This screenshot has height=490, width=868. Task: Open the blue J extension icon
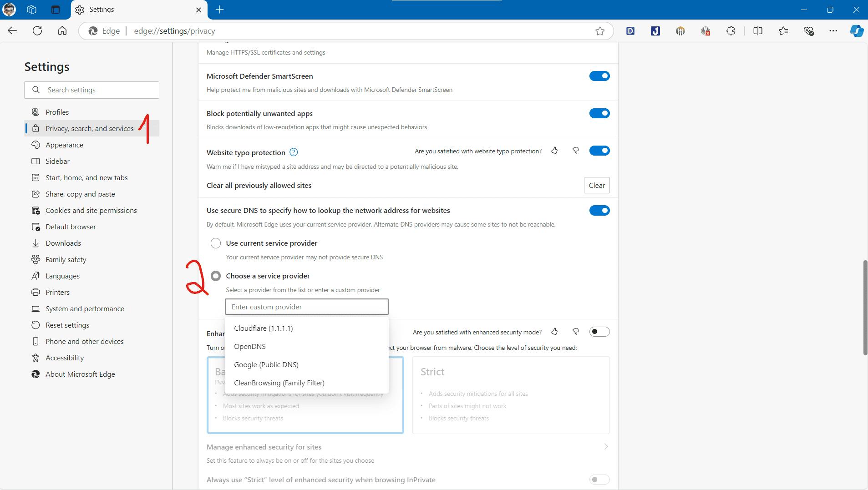point(655,31)
